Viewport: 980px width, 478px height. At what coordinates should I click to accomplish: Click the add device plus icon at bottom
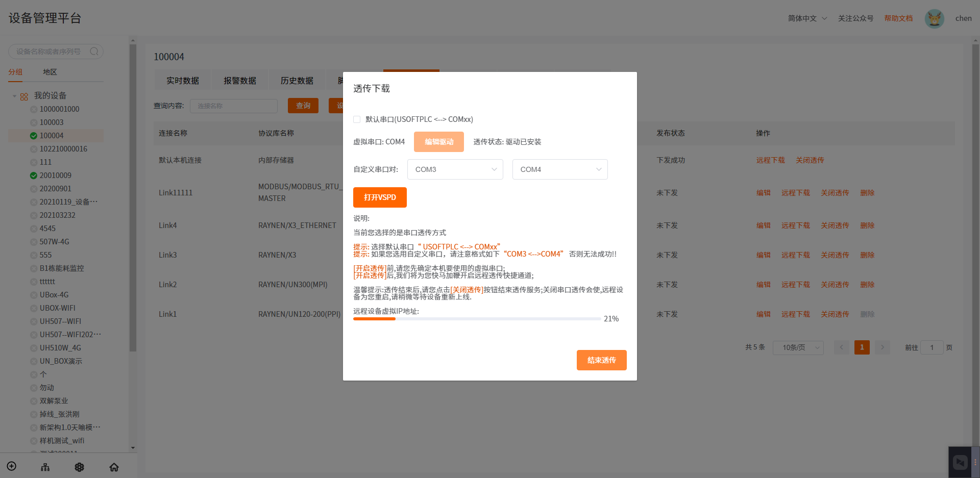pyautogui.click(x=12, y=466)
